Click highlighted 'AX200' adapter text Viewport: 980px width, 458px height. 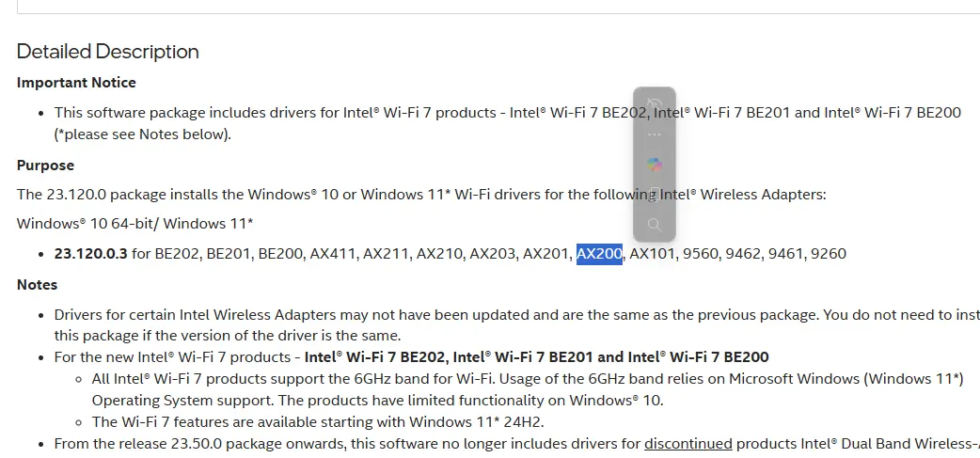599,254
